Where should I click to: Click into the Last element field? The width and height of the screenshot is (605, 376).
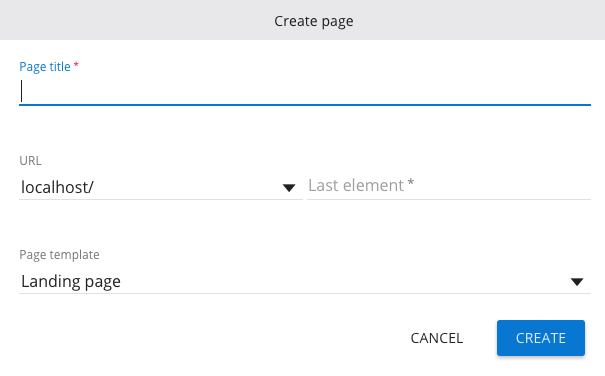point(449,186)
